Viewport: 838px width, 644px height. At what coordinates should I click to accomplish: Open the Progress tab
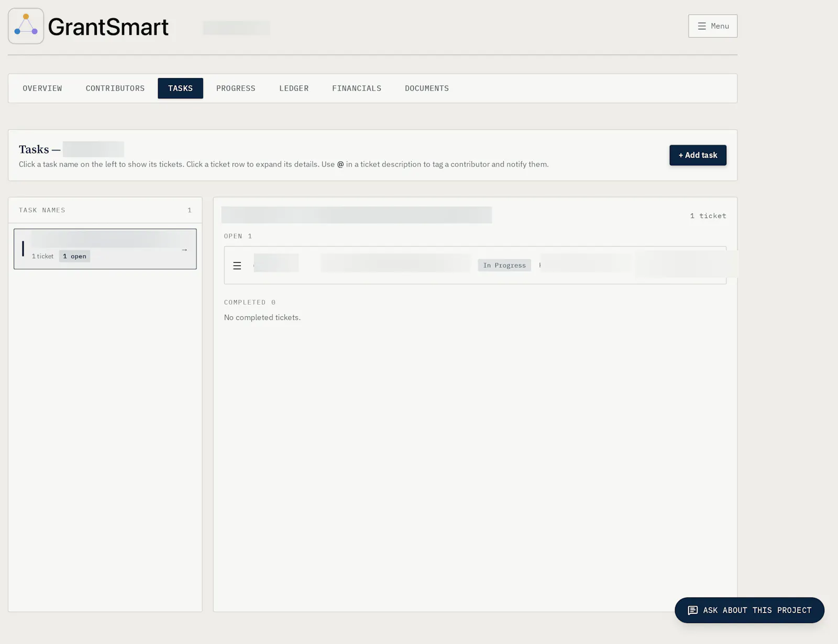236,88
